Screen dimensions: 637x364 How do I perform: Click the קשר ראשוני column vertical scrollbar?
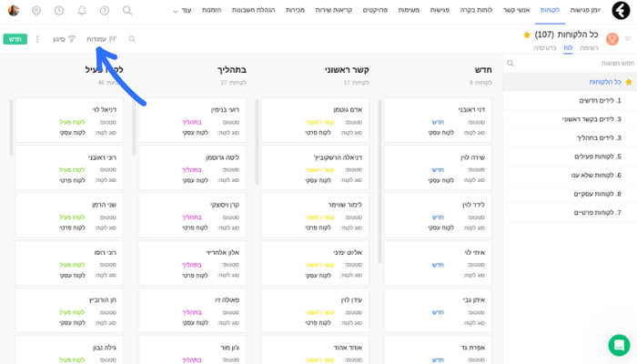[x=258, y=142]
